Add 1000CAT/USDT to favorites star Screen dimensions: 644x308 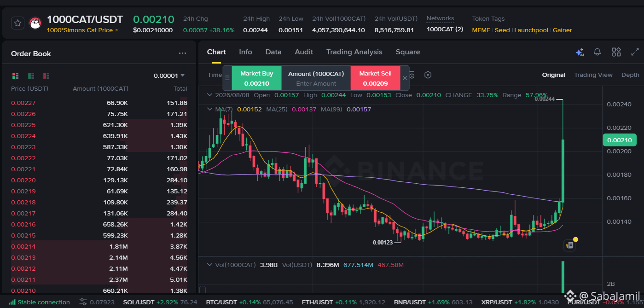[17, 23]
